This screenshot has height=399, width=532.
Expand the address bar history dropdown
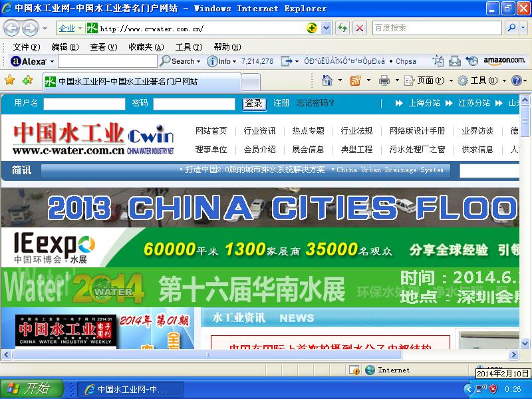[x=326, y=28]
